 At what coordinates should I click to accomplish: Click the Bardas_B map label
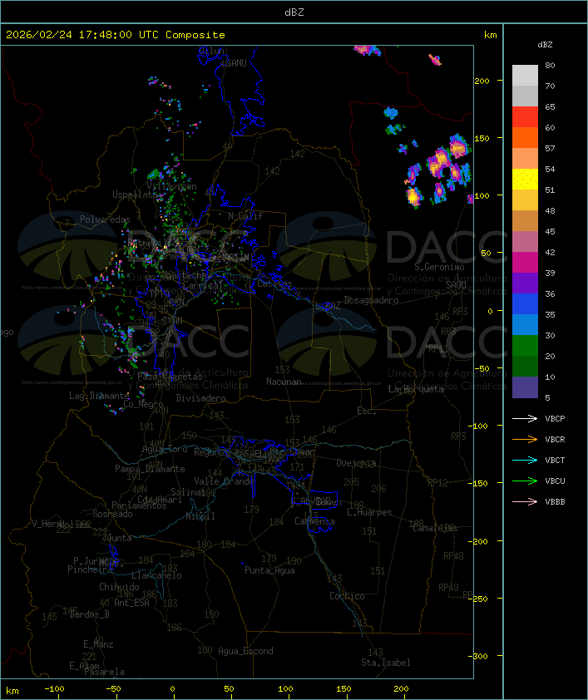point(89,614)
